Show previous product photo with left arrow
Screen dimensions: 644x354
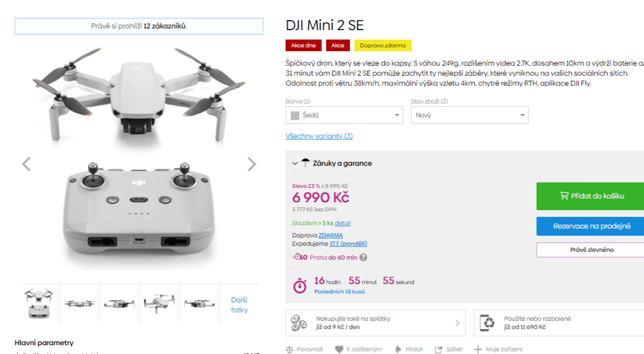point(26,164)
